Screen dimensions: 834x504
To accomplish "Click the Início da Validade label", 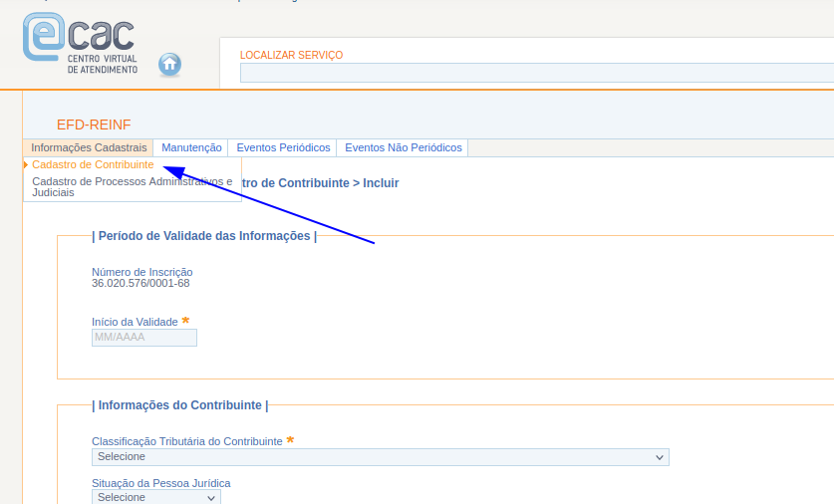I will 135,322.
